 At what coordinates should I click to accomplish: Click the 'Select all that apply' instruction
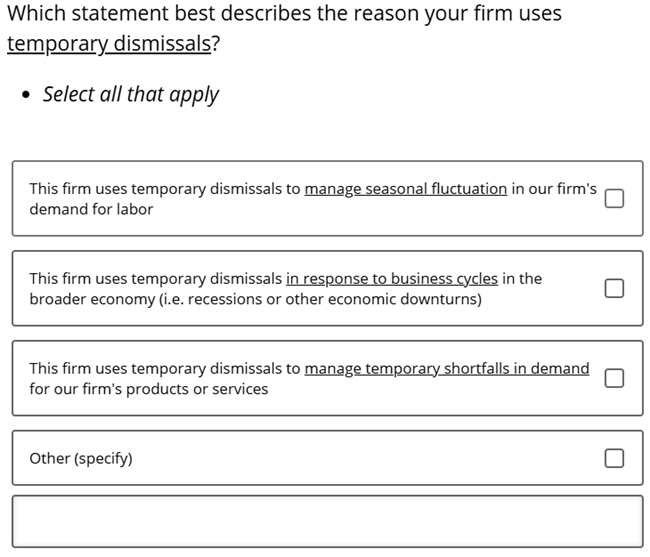pos(131,95)
